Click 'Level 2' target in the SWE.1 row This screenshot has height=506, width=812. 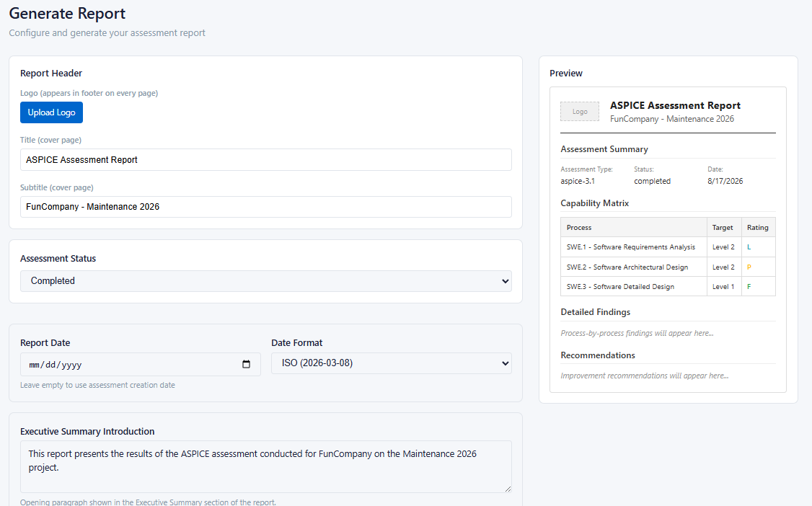pos(723,247)
